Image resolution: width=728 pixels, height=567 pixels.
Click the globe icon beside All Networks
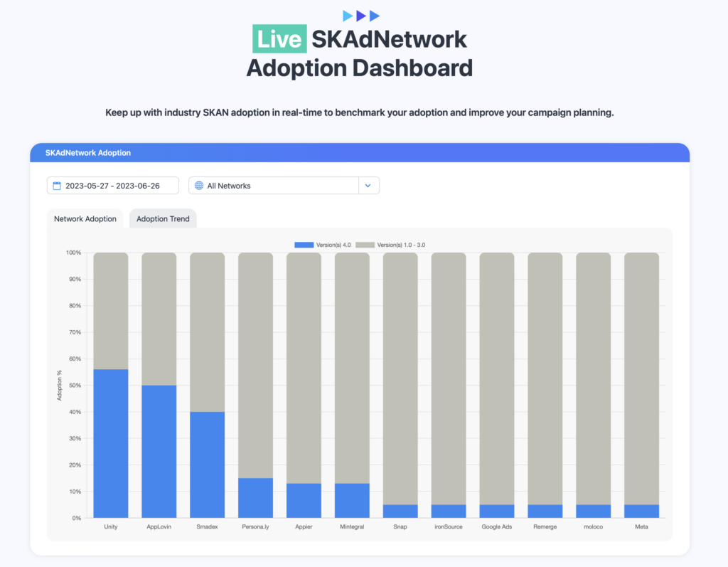point(199,186)
